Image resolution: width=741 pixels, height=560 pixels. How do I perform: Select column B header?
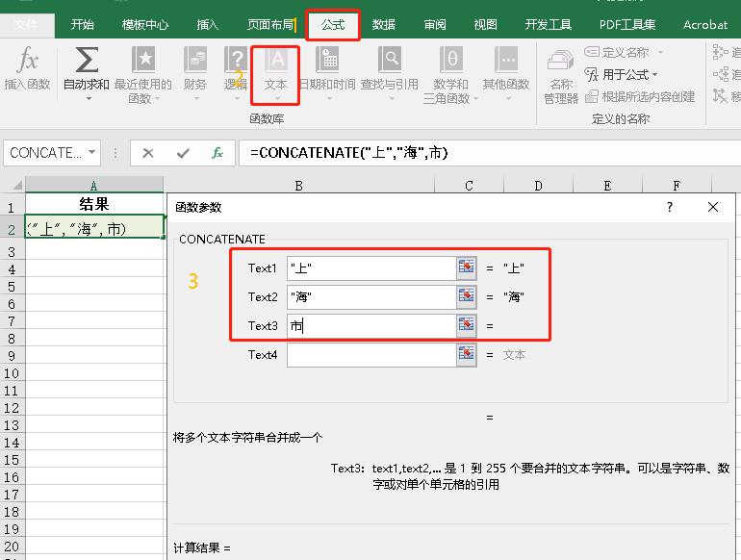298,186
